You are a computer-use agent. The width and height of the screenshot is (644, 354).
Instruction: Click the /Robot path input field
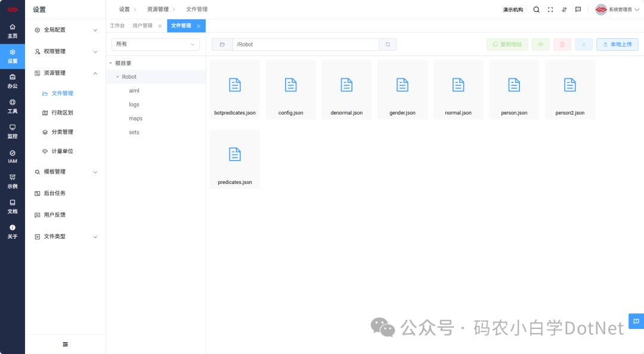point(305,44)
